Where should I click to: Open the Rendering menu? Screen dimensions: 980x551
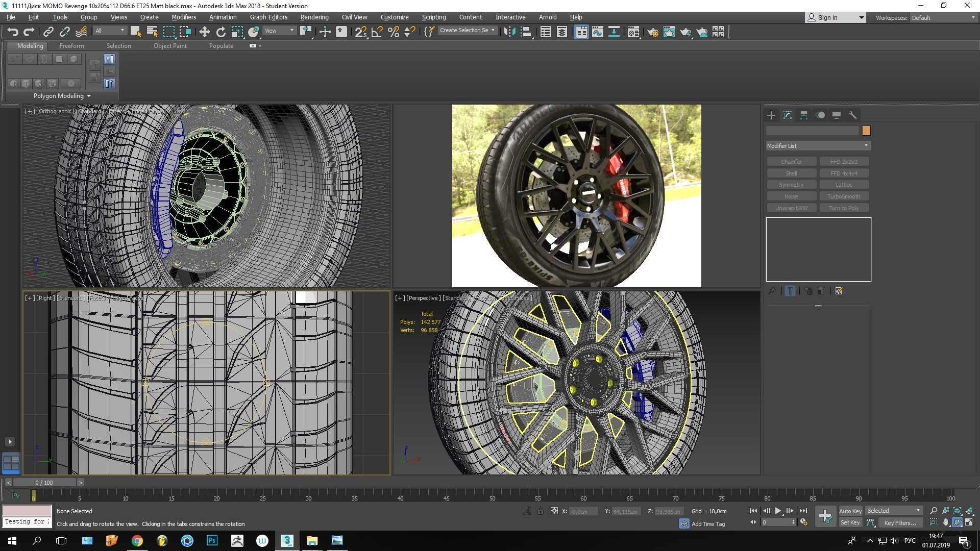click(314, 17)
